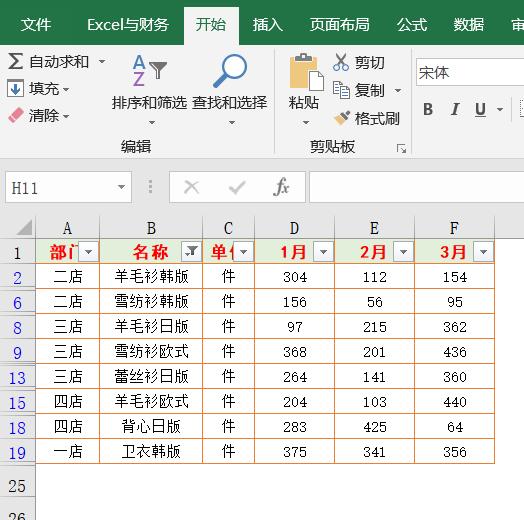Viewport: 524px width, 520px height.
Task: Click the font name box showing 宋体
Action: (x=470, y=73)
